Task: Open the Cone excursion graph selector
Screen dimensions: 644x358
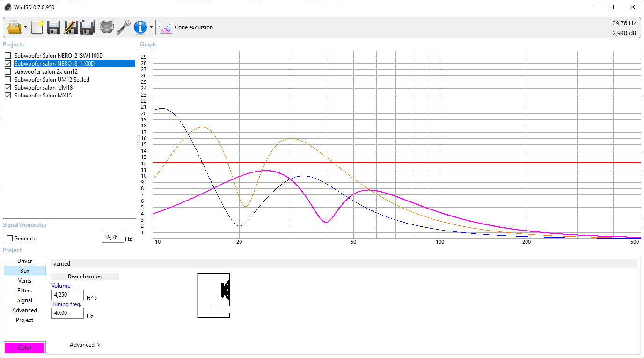Action: click(194, 27)
